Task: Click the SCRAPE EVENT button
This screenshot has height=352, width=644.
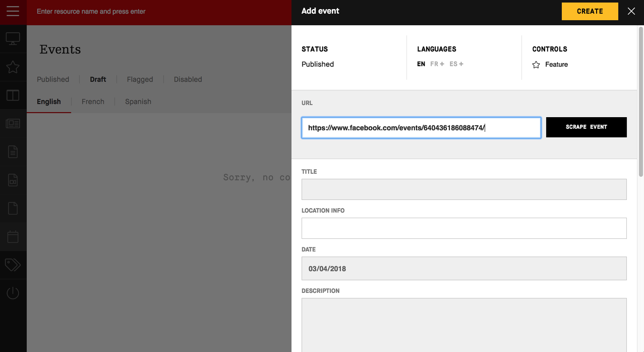Action: point(587,127)
